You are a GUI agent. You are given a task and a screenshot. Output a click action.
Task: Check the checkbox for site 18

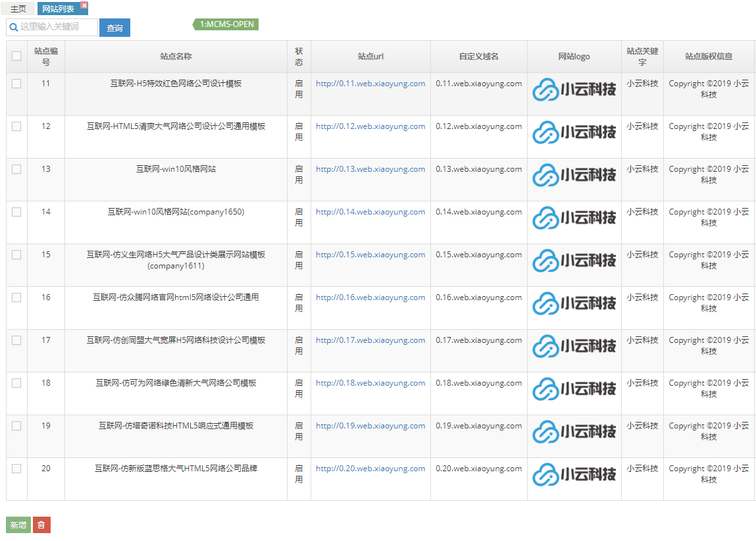16,383
